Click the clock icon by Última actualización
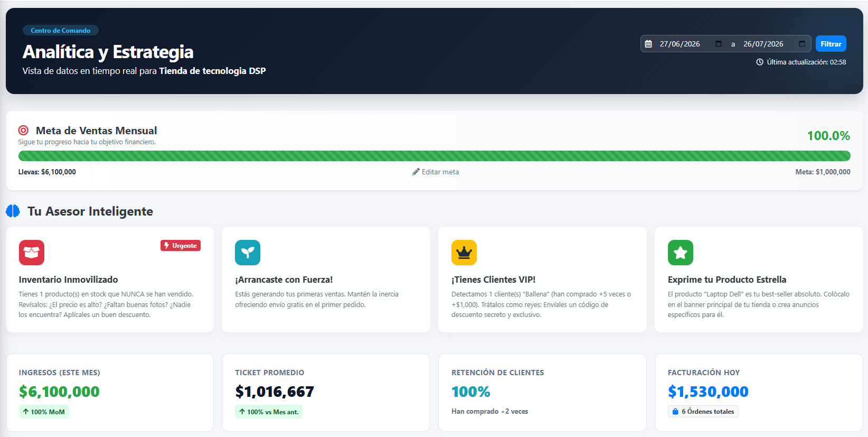This screenshot has height=437, width=868. [x=760, y=62]
